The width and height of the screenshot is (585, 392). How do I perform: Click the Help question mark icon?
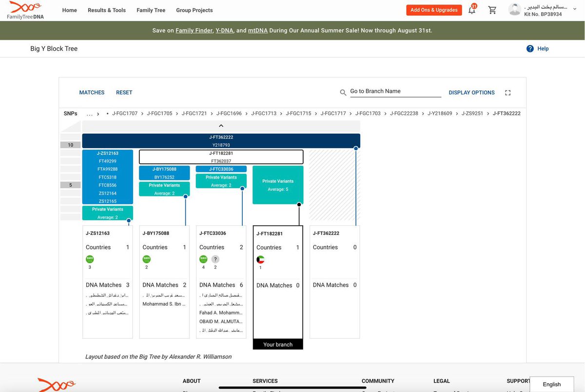point(530,48)
